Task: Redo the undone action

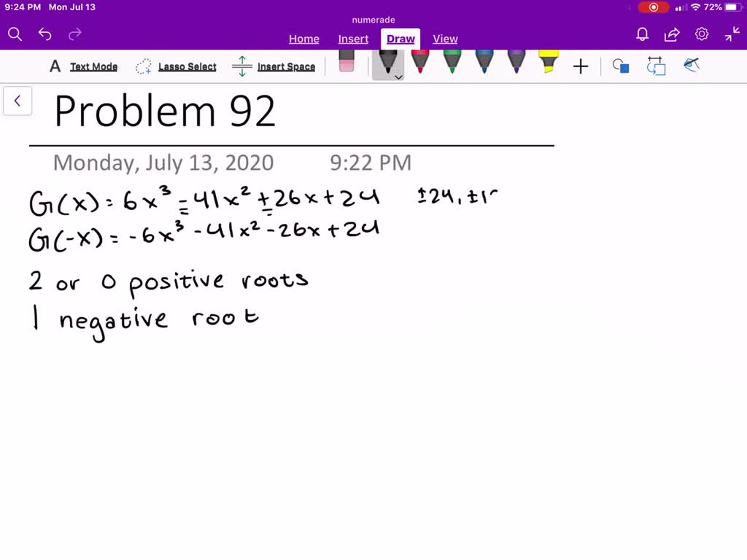Action: pyautogui.click(x=75, y=34)
